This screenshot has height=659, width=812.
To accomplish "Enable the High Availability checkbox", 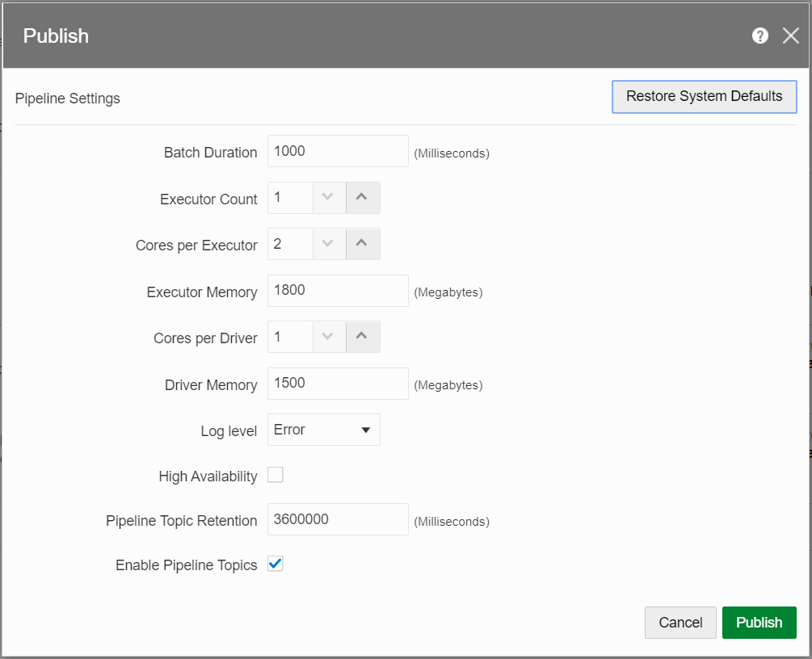I will [x=275, y=475].
